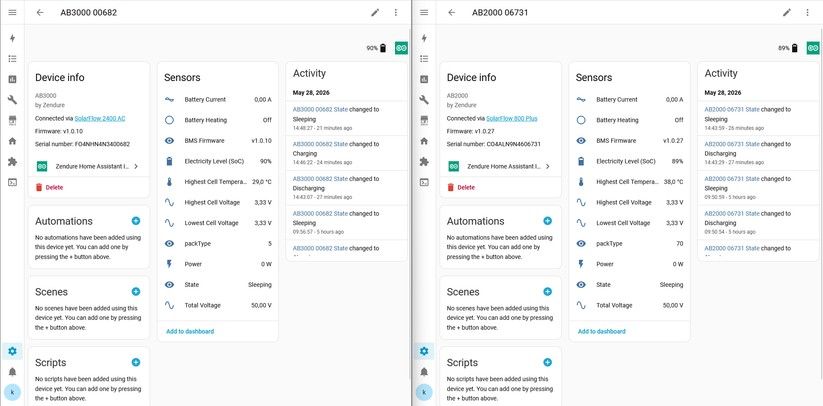This screenshot has width=823, height=406.
Task: Go back from AB3000 00682 device page
Action: 40,13
